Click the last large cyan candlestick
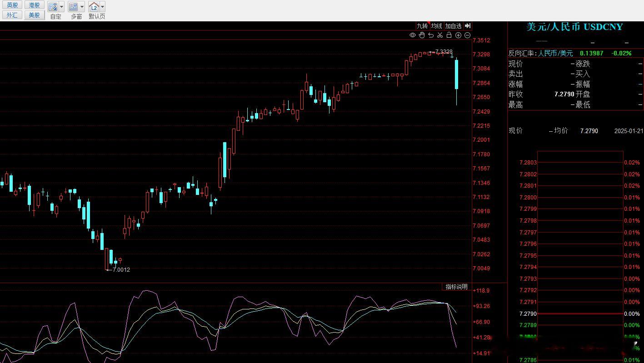This screenshot has width=644, height=363. point(457,74)
